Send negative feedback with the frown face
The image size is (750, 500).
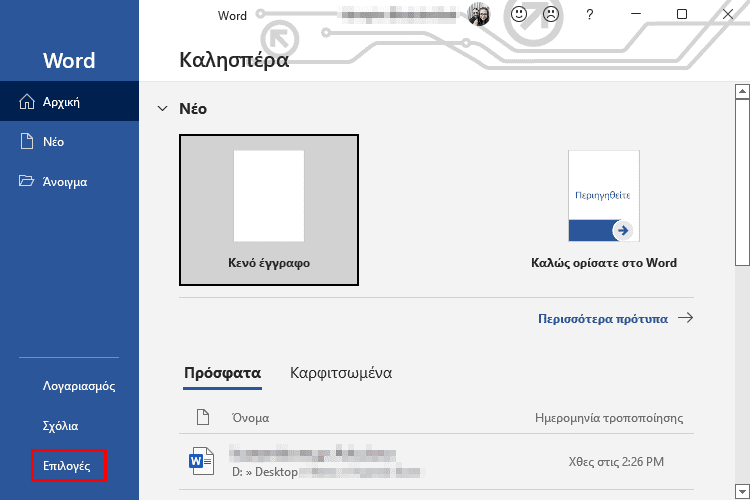(x=551, y=14)
